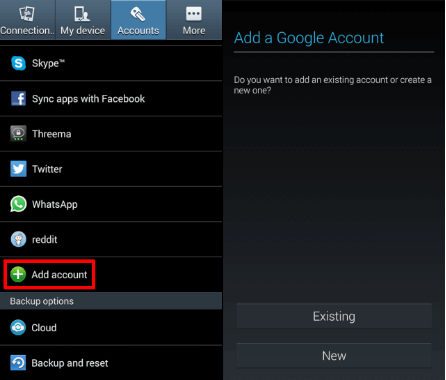Select the Add account text
Viewport: 446px width, 380px height.
click(x=59, y=275)
